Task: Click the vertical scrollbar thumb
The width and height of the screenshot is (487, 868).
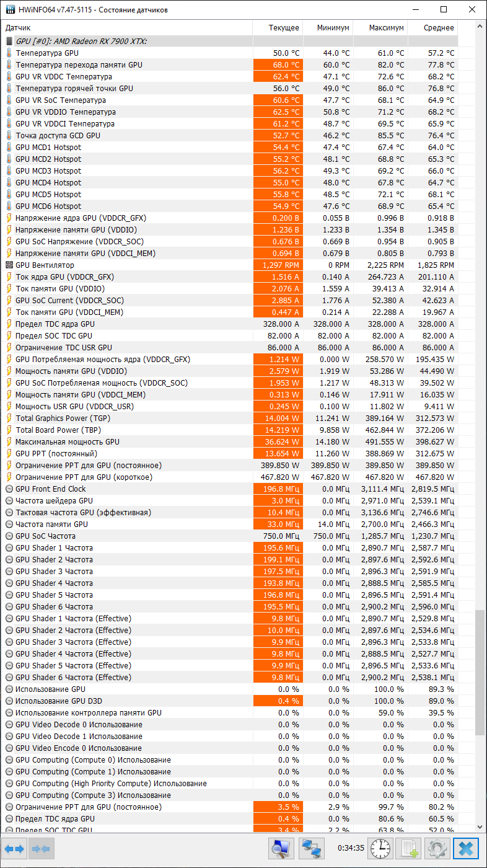Action: [x=480, y=672]
